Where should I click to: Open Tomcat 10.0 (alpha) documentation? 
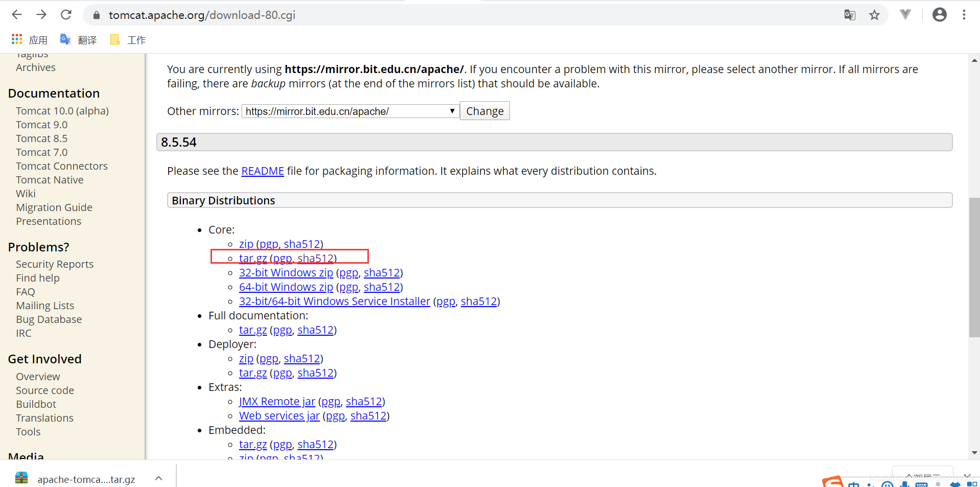(x=62, y=111)
